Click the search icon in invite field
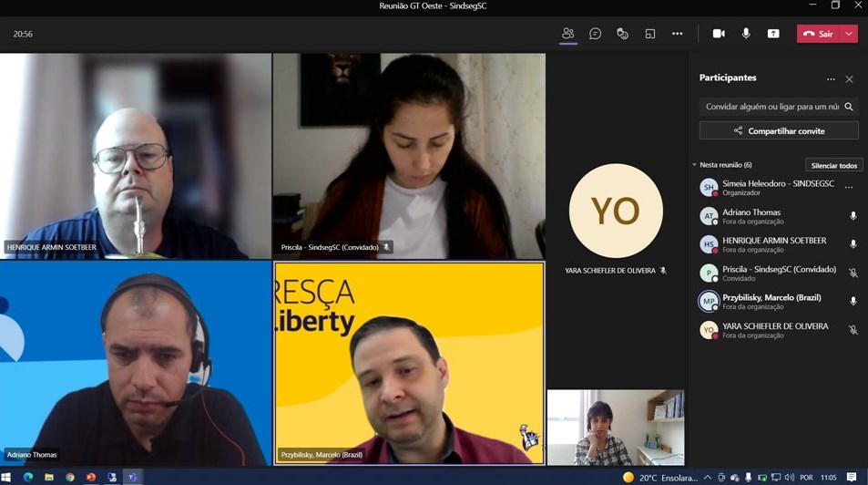868x485 pixels. [x=849, y=107]
